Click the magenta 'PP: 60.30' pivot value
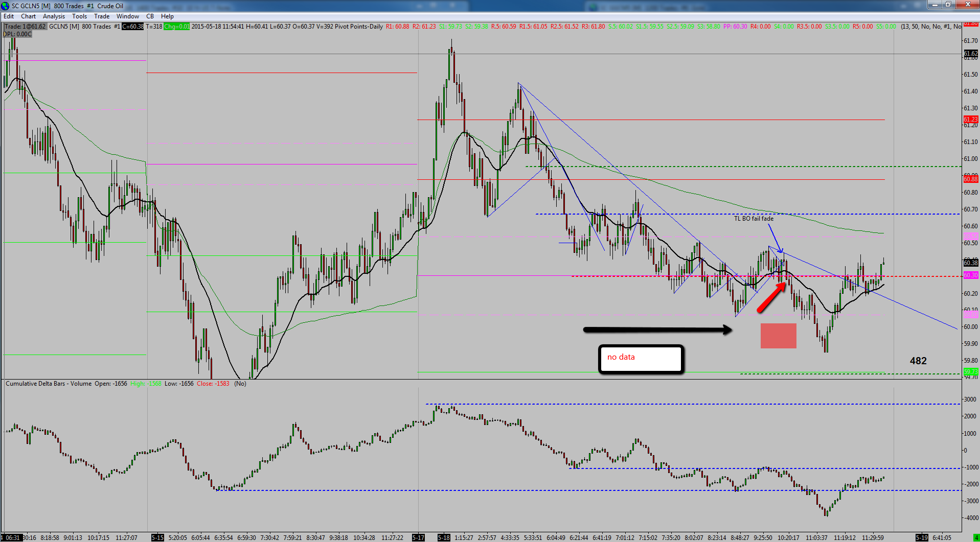Screen dimensions: 980x542 pos(735,27)
